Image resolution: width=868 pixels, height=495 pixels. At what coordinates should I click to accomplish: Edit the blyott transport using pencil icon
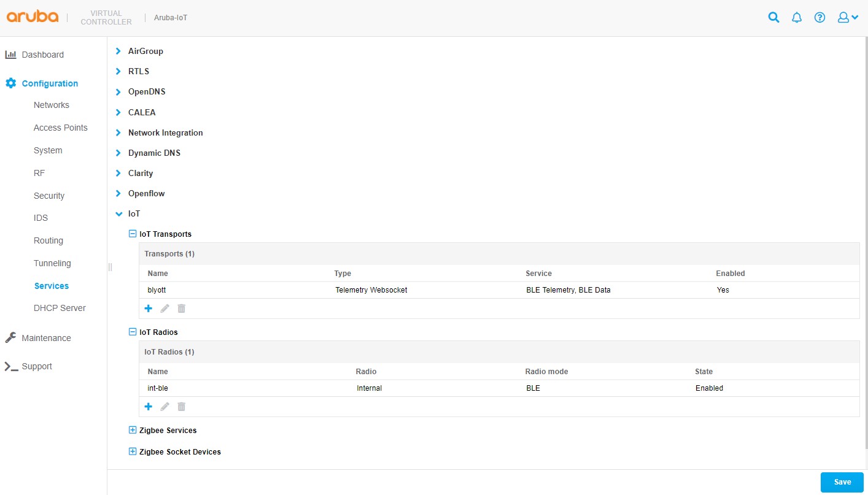coord(165,309)
